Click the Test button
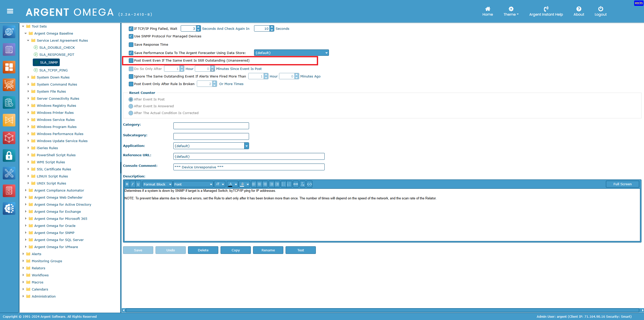 coord(300,250)
